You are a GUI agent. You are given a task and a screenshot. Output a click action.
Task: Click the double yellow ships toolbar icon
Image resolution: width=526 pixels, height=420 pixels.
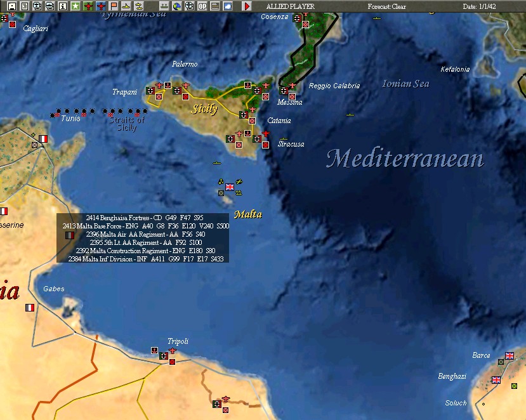[x=139, y=6]
